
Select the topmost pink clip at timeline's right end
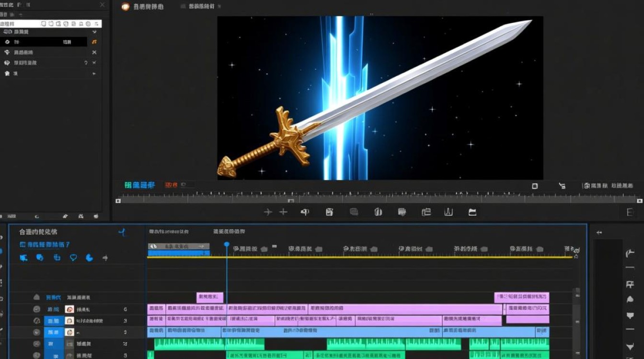(522, 297)
